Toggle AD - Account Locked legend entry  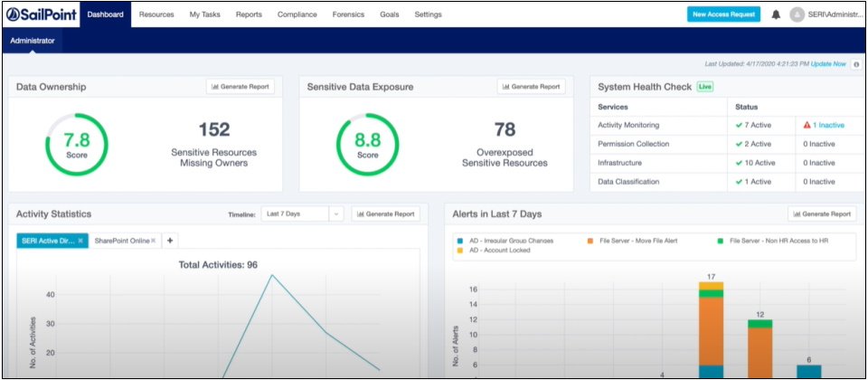[x=494, y=251]
